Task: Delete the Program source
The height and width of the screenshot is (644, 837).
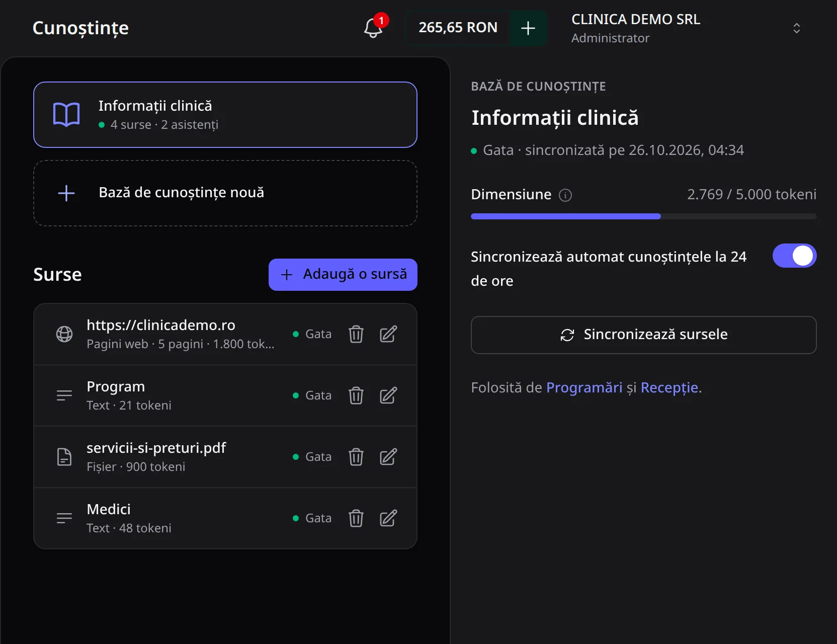Action: pos(356,395)
